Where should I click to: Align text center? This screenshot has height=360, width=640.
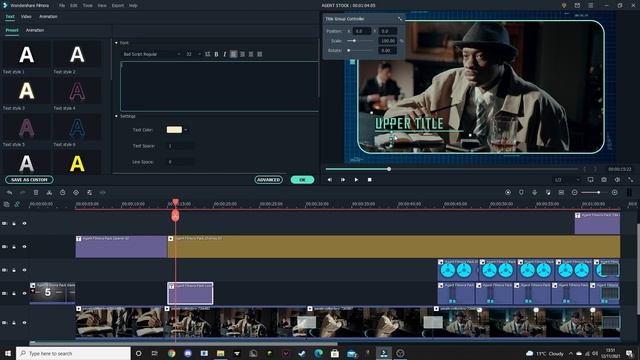(x=242, y=54)
